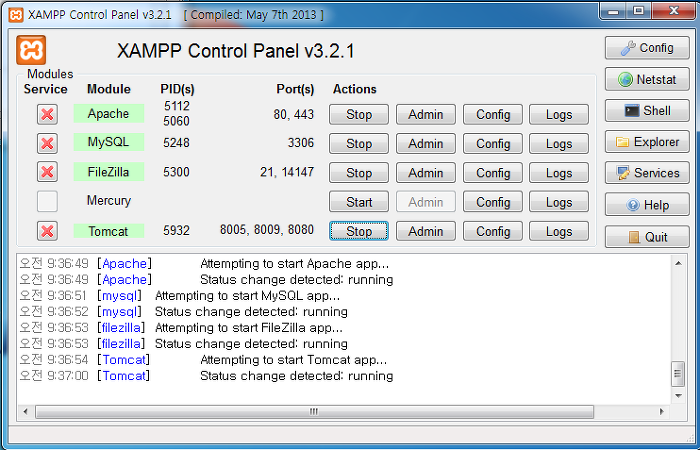The height and width of the screenshot is (450, 700).
Task: Start the Mercury module
Action: pos(359,202)
